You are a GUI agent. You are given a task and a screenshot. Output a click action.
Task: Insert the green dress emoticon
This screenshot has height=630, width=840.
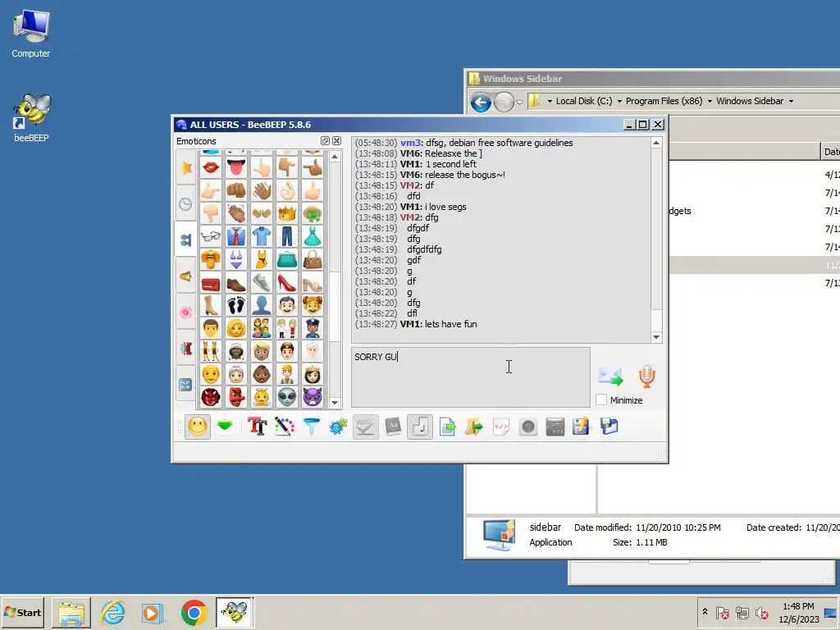tap(312, 236)
